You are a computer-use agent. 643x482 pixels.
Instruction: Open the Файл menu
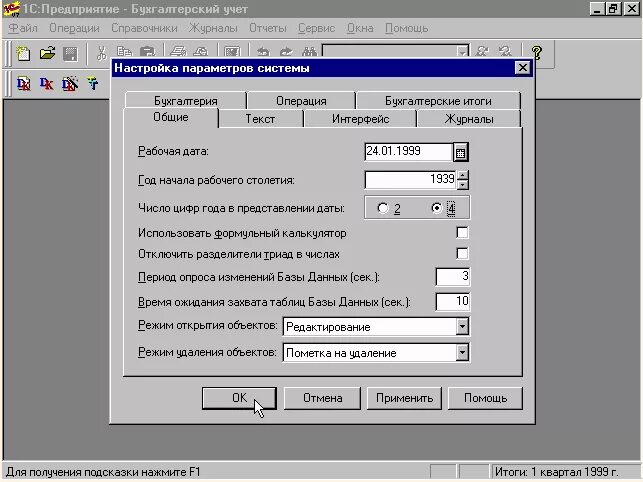click(x=23, y=28)
